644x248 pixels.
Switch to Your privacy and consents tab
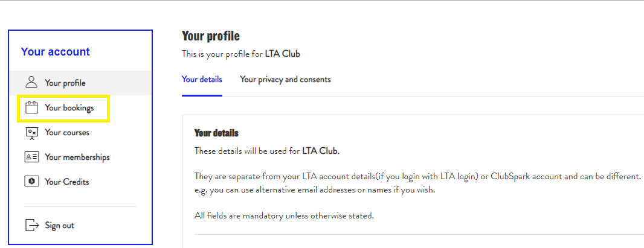coord(285,80)
